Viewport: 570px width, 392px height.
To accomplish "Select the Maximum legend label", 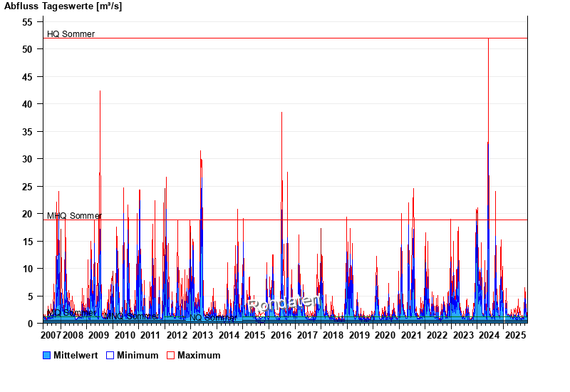I will pos(199,355).
